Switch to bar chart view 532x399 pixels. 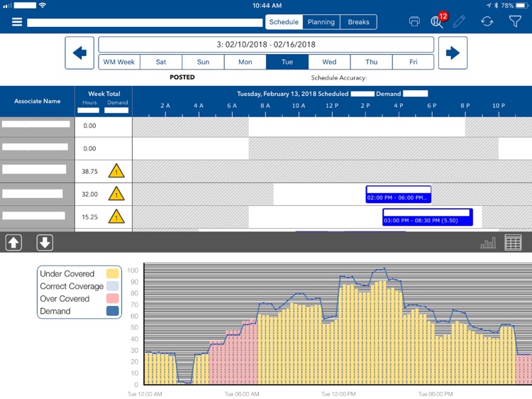(x=488, y=243)
